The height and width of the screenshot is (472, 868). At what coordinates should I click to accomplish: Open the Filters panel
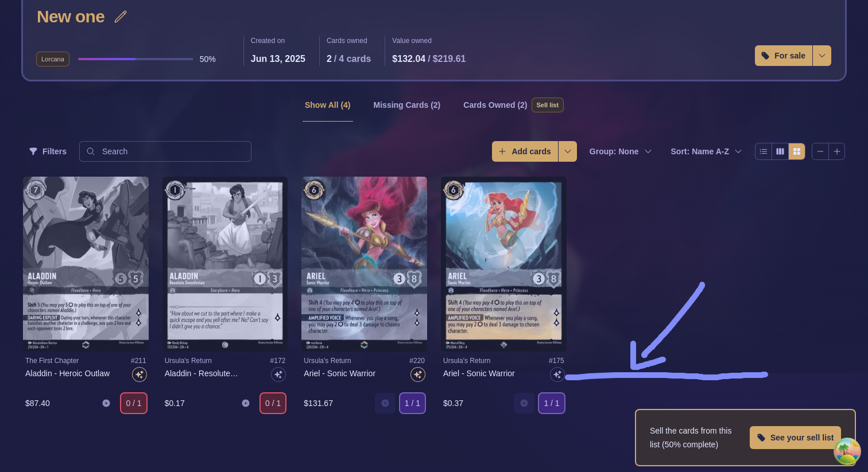(x=48, y=151)
